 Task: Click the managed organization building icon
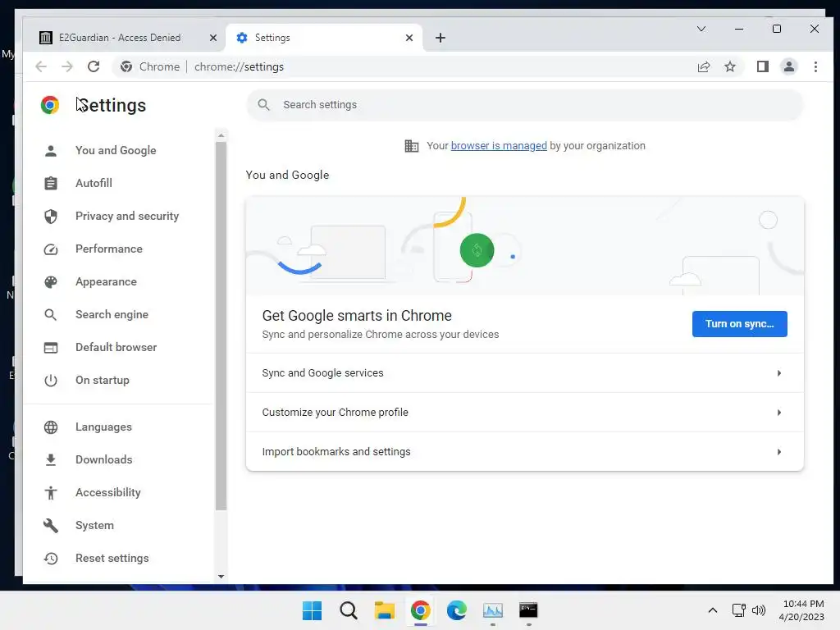412,146
